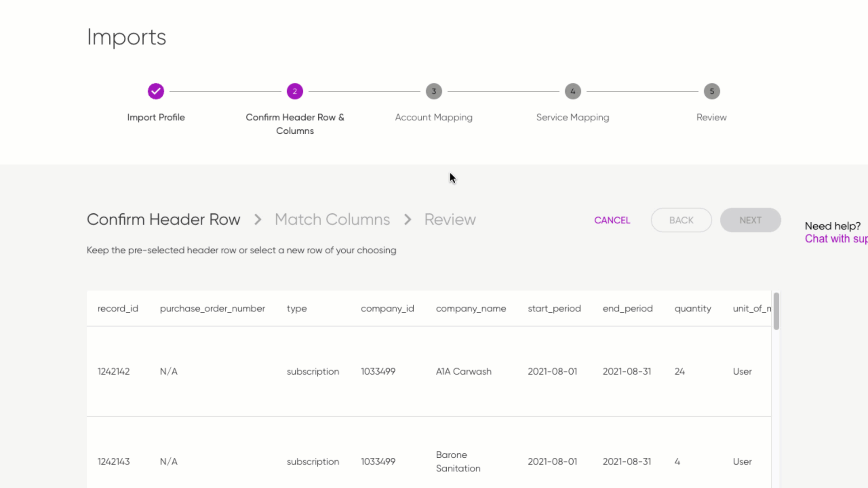Select the start_period header cell
The height and width of the screenshot is (488, 868).
(554, 308)
